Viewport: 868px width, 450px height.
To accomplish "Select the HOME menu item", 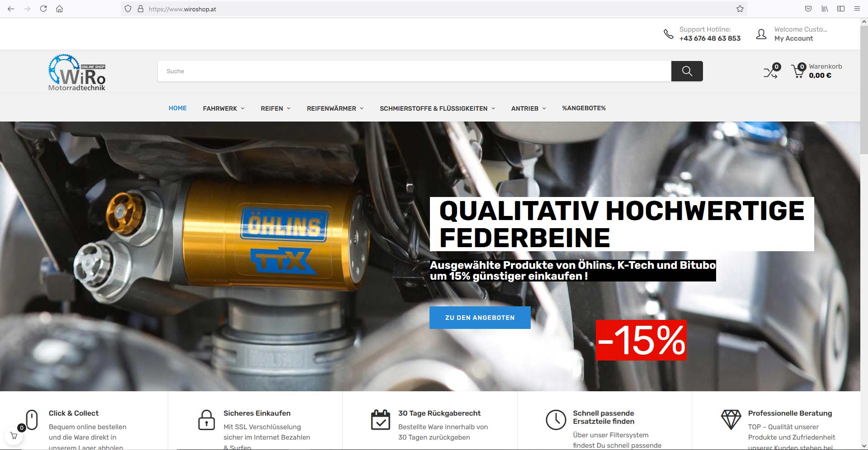I will click(x=178, y=108).
